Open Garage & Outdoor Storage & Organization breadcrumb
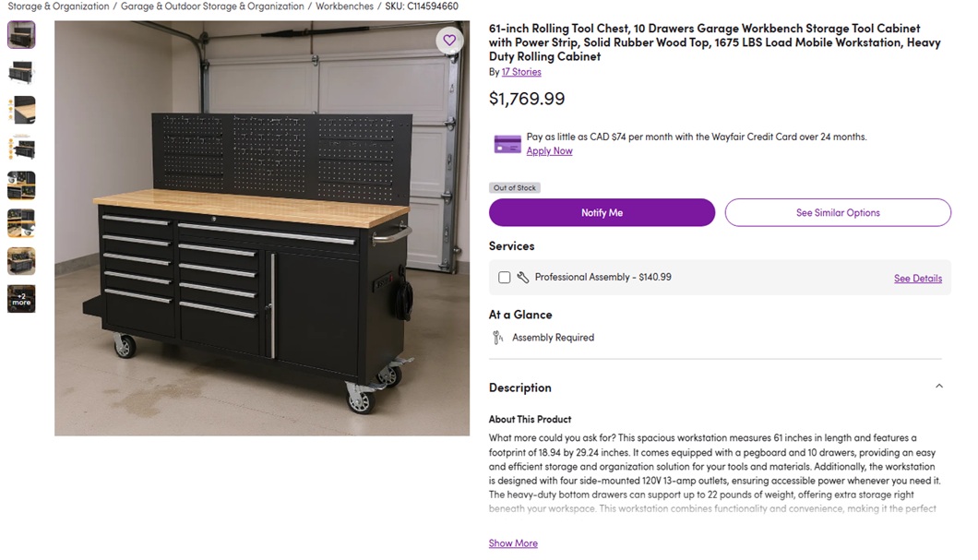 point(212,6)
